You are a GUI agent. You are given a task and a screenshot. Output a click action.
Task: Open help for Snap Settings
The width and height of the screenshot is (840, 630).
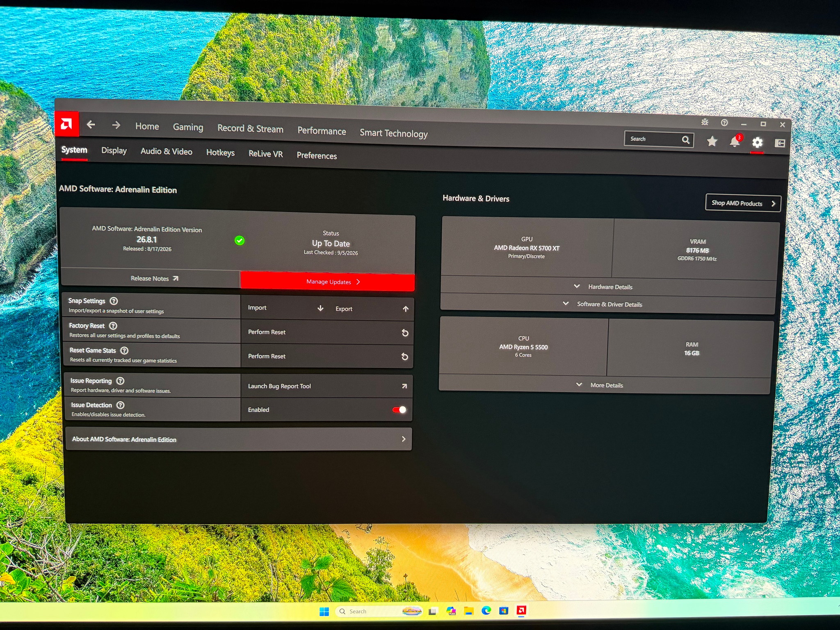click(114, 301)
